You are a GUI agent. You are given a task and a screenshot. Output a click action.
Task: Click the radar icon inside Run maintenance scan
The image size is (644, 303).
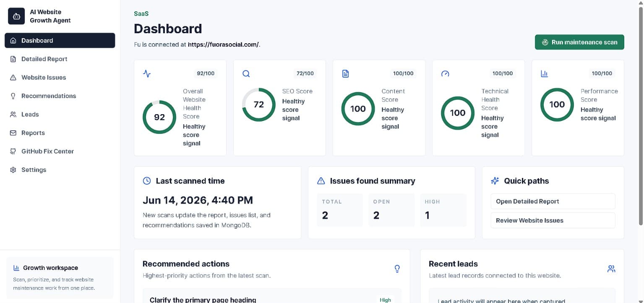545,42
